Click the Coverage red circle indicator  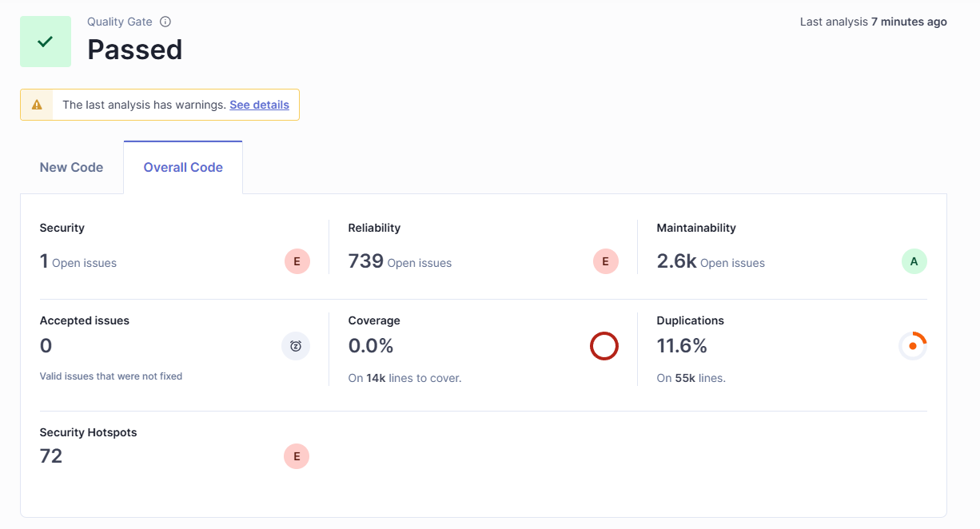point(604,346)
